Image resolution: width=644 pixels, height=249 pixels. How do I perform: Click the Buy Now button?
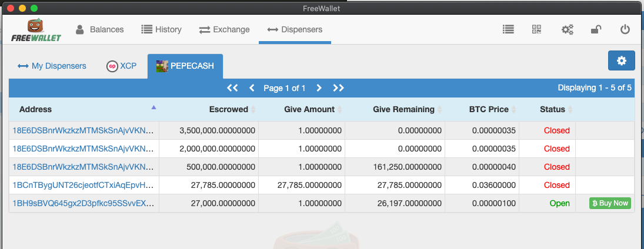pyautogui.click(x=610, y=203)
